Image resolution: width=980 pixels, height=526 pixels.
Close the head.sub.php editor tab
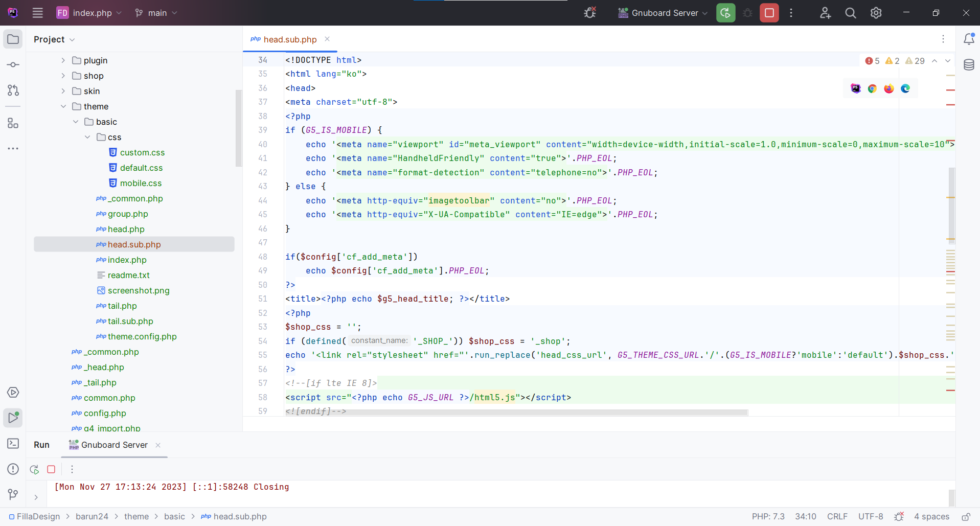[327, 39]
